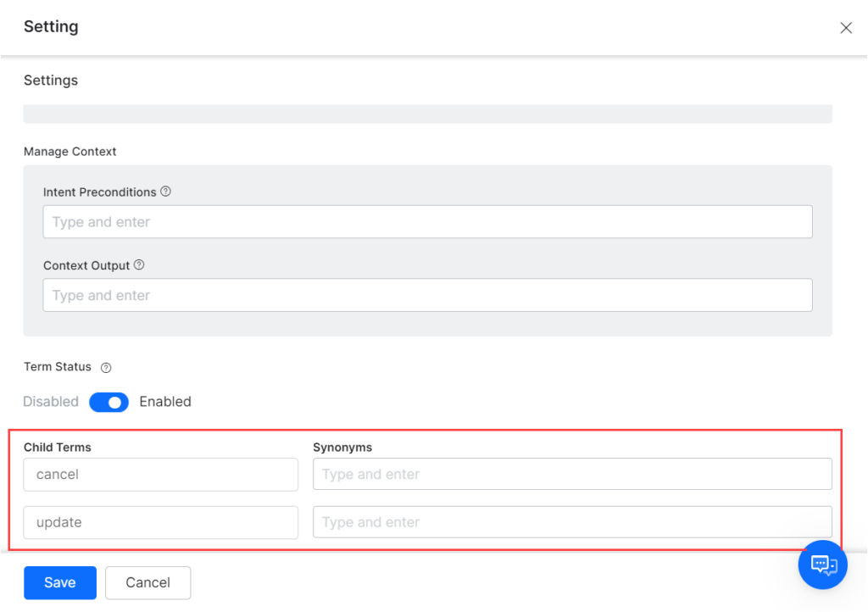The image size is (868, 612).
Task: Select the 'update' child term field
Action: [x=161, y=522]
